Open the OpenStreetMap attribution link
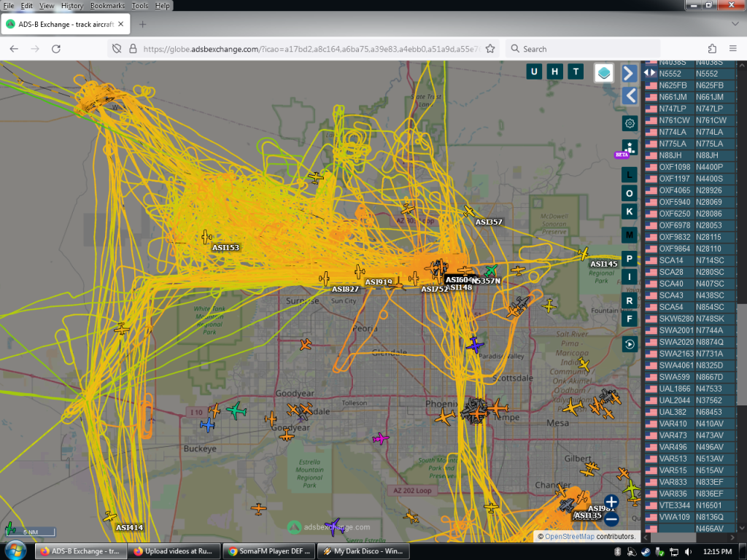Image resolution: width=747 pixels, height=560 pixels. pyautogui.click(x=569, y=536)
